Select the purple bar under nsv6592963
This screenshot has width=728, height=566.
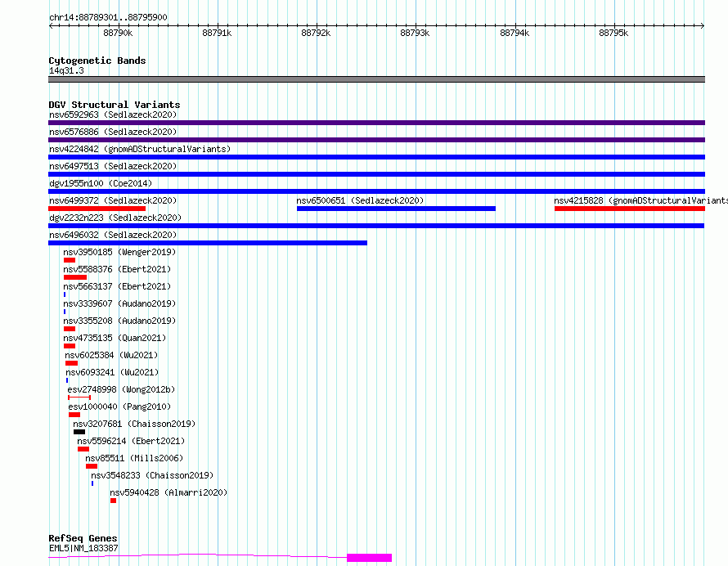pos(376,123)
